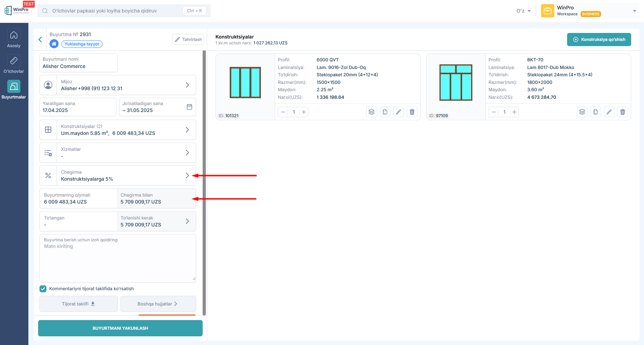The image size is (644, 345).
Task: Increase quantity of construction 101321 with plus
Action: pos(304,112)
